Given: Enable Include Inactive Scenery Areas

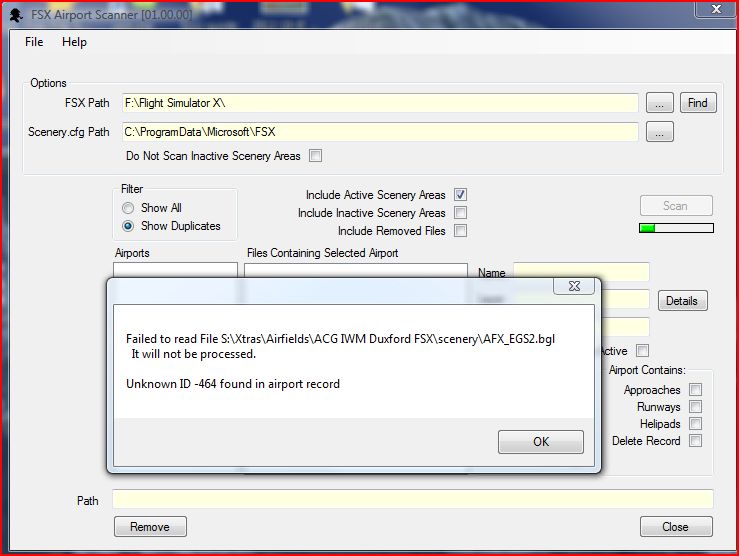Looking at the screenshot, I should (x=460, y=213).
